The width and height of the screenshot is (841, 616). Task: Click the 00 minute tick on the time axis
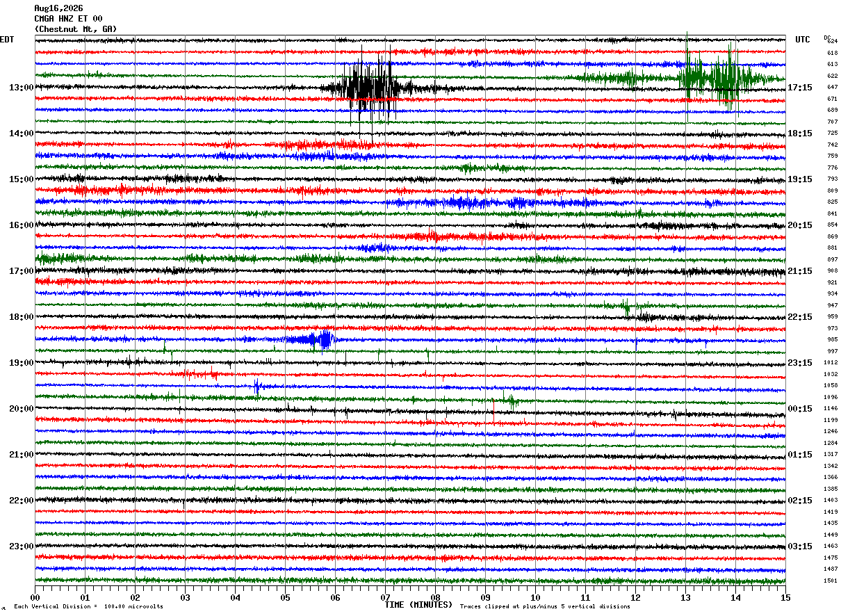pyautogui.click(x=35, y=597)
